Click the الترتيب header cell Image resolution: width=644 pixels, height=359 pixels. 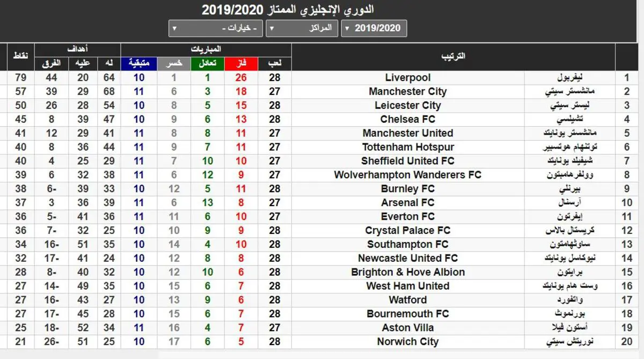(x=453, y=57)
